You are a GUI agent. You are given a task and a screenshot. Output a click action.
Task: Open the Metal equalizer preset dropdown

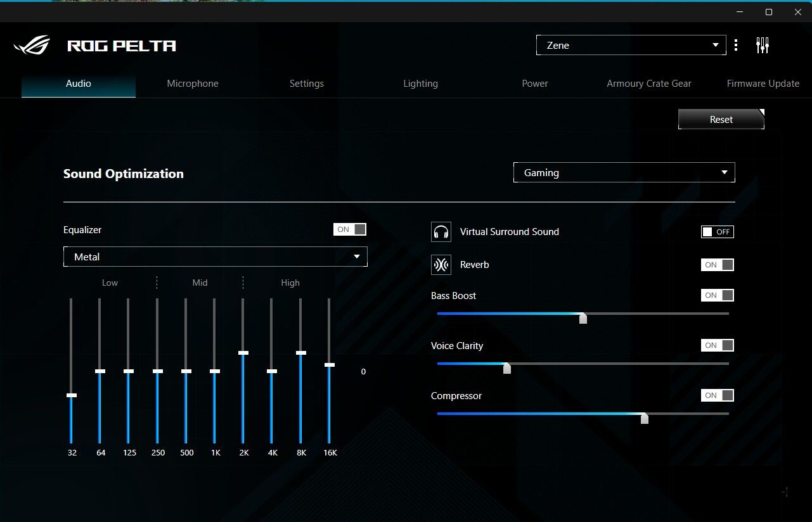[x=216, y=257]
